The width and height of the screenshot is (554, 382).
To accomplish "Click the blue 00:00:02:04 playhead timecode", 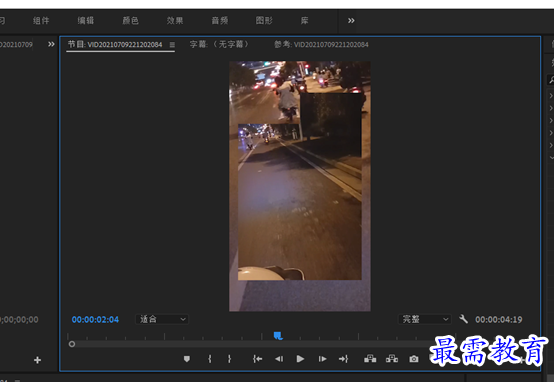I will tap(95, 319).
